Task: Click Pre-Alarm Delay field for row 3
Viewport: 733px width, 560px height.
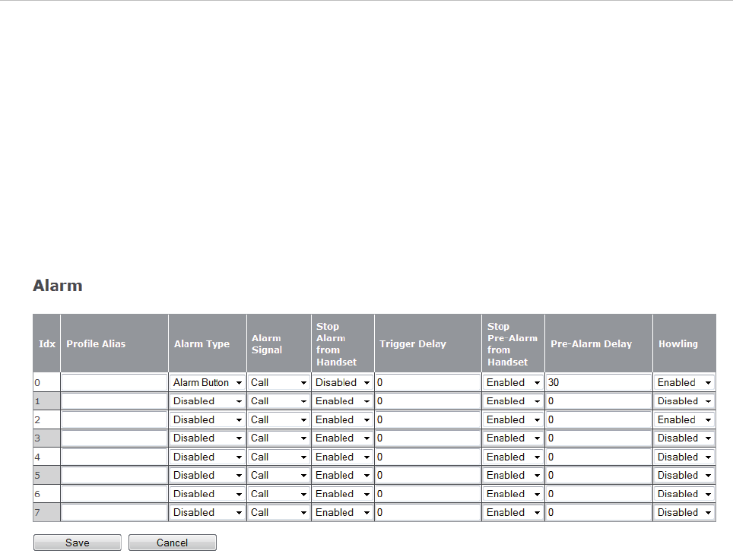Action: point(599,438)
